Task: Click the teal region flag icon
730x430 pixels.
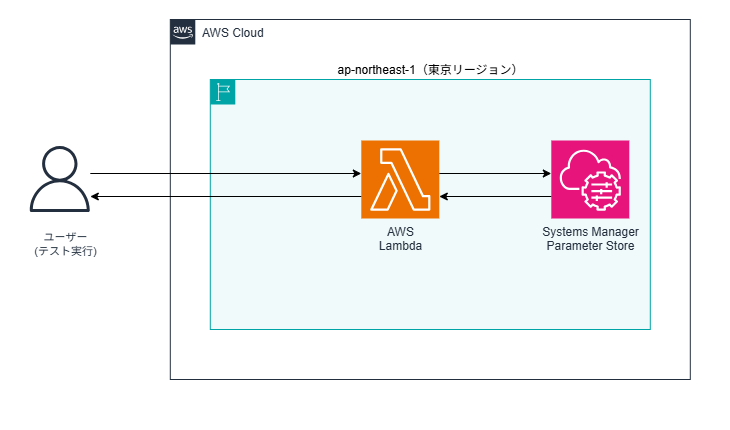Action: pos(223,92)
